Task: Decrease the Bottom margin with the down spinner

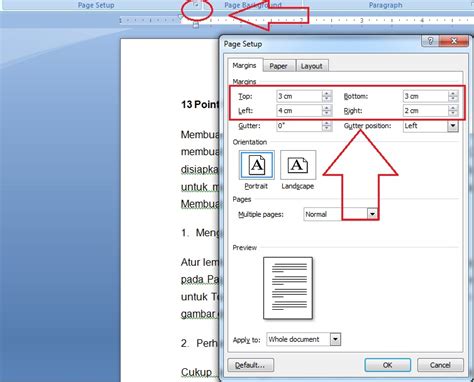Action: coord(453,99)
